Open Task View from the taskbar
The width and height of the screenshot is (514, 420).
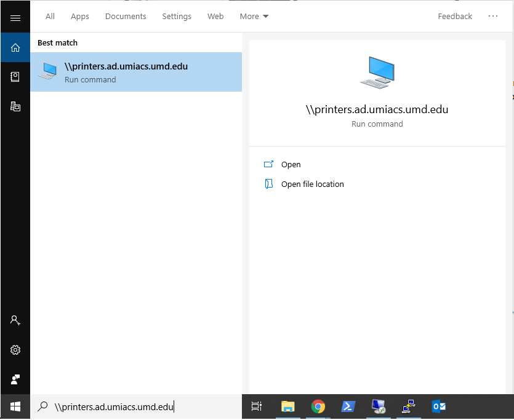(257, 406)
